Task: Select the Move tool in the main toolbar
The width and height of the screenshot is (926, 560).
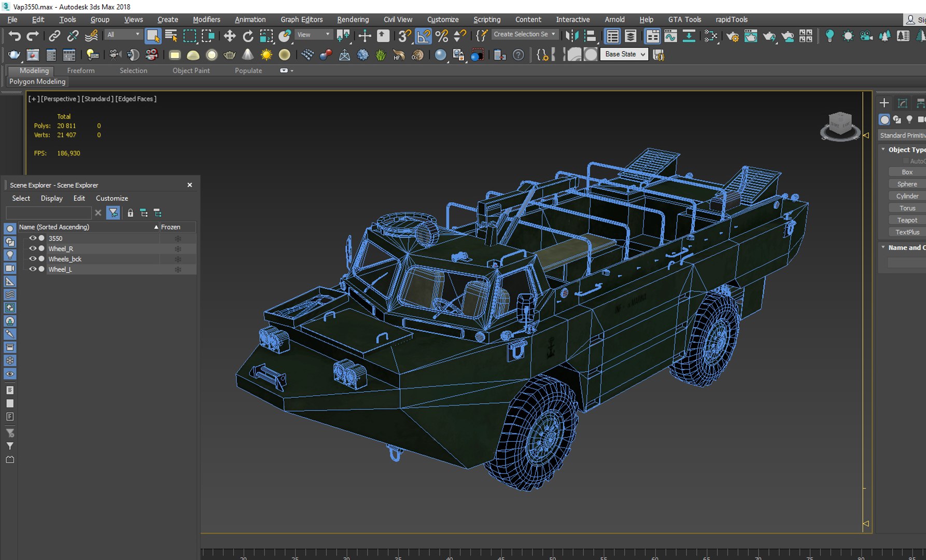Action: coord(229,36)
